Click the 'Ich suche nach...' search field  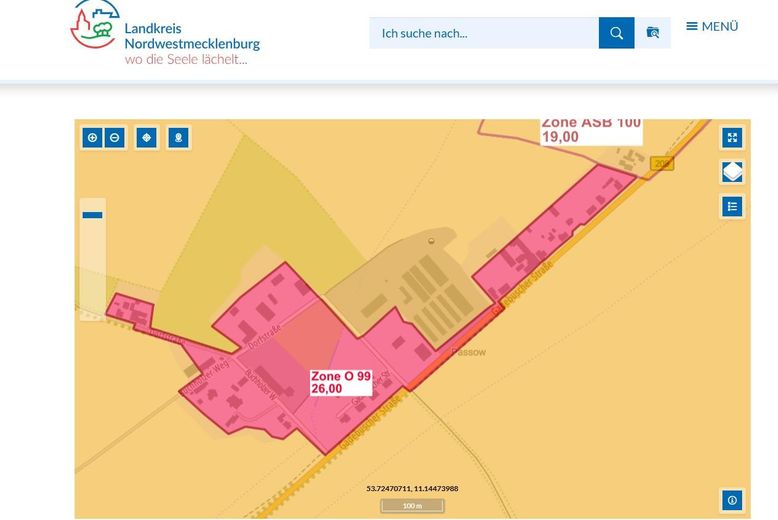tap(484, 33)
